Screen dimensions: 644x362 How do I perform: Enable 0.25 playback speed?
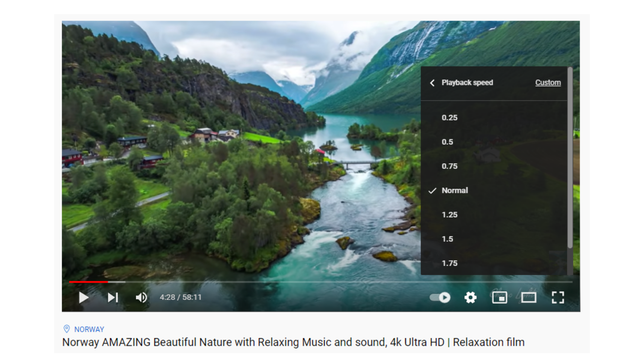coord(449,118)
